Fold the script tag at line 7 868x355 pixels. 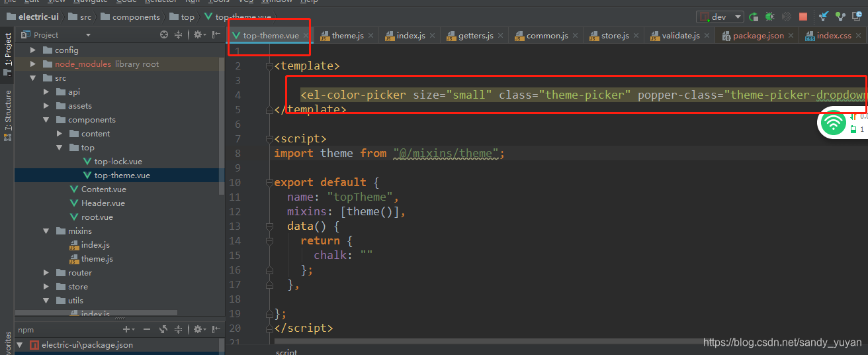(x=269, y=138)
